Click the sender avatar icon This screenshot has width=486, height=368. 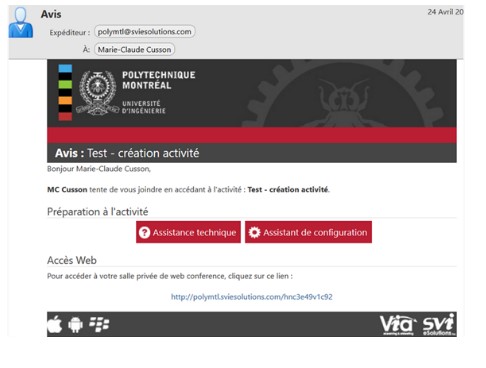coord(21,23)
